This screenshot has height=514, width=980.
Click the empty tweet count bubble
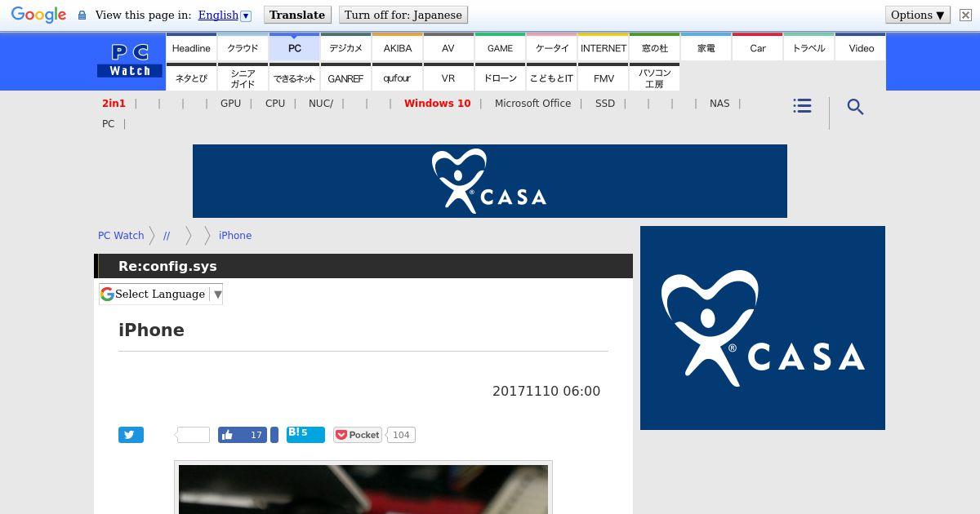coord(194,435)
